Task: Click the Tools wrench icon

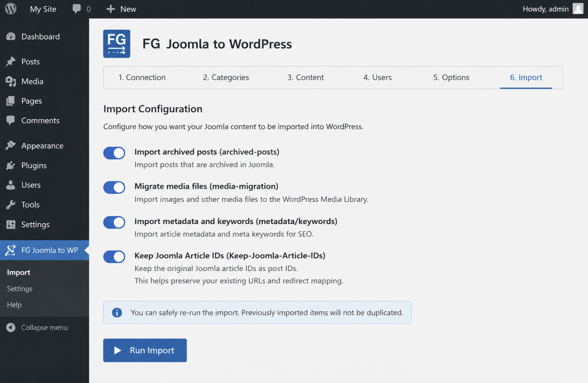Action: (x=11, y=205)
